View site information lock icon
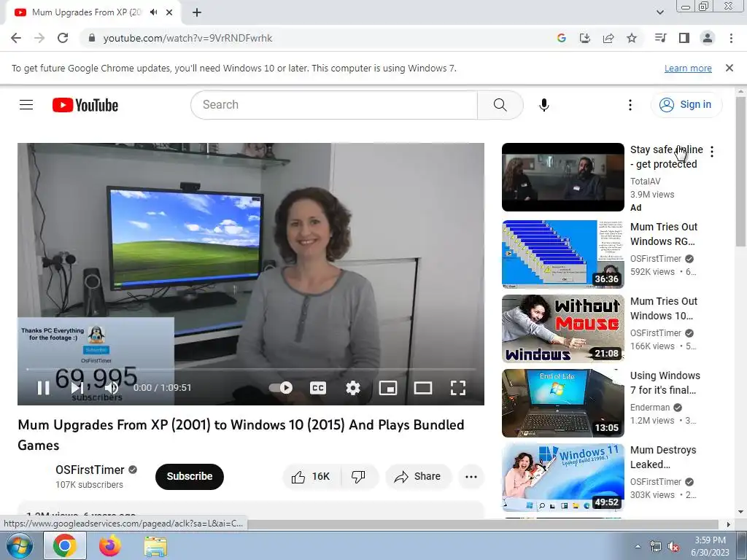The height and width of the screenshot is (560, 747). pos(92,38)
